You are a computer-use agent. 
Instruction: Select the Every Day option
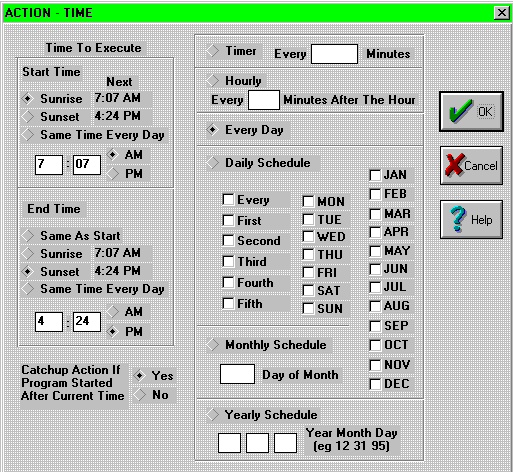[212, 130]
